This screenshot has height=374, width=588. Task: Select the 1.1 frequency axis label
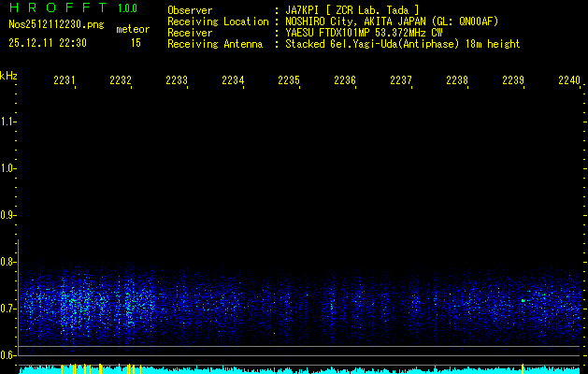point(8,122)
